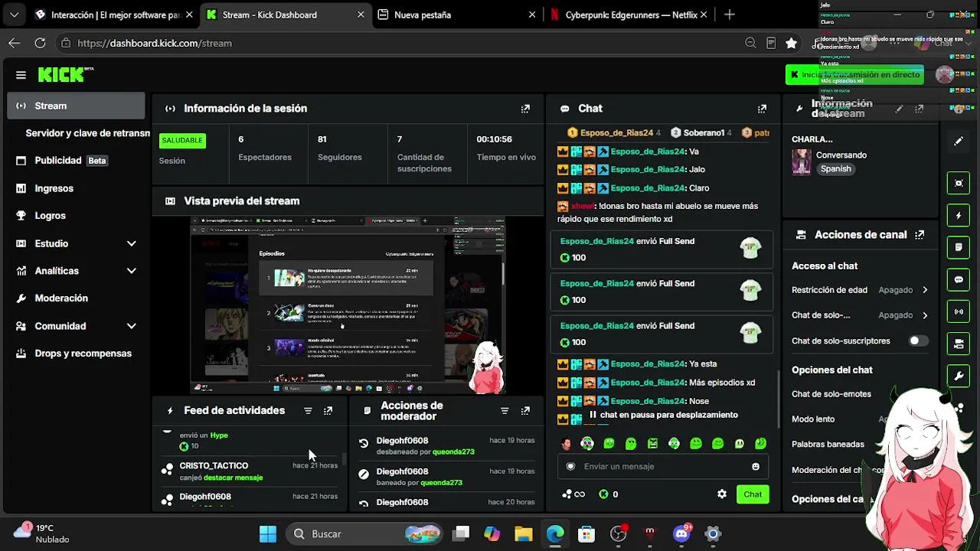The width and height of the screenshot is (980, 551).
Task: Click the CRISTO_TACTICO username in the activity feed
Action: [214, 465]
